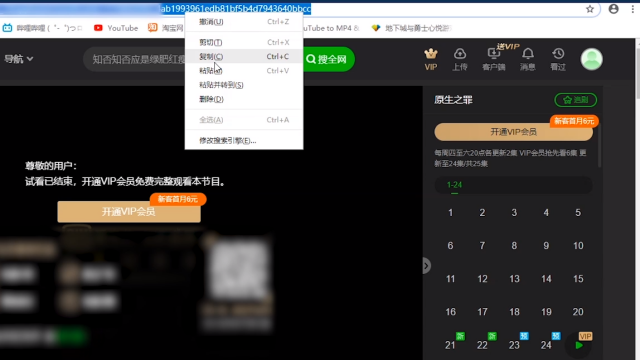Select episode 18
640x360 pixels.
pos(514,312)
